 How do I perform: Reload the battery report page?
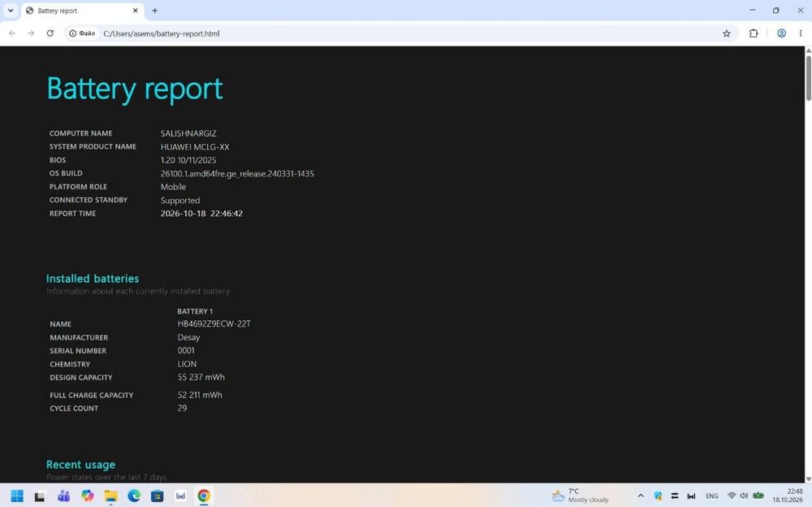(x=50, y=33)
